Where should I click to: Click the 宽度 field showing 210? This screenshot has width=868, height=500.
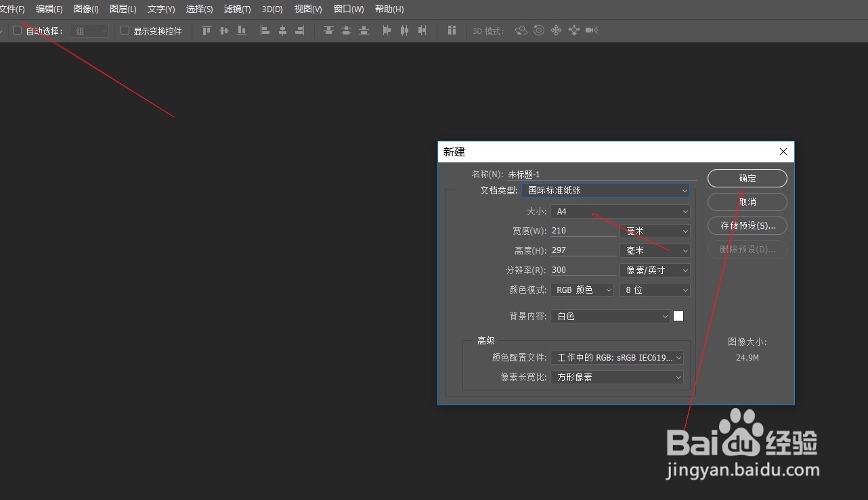[584, 231]
